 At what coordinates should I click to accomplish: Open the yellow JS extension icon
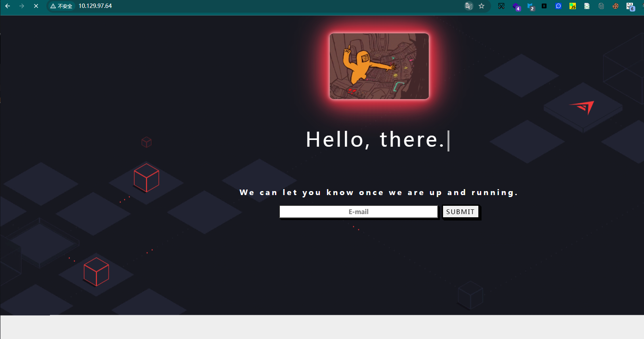point(573,6)
